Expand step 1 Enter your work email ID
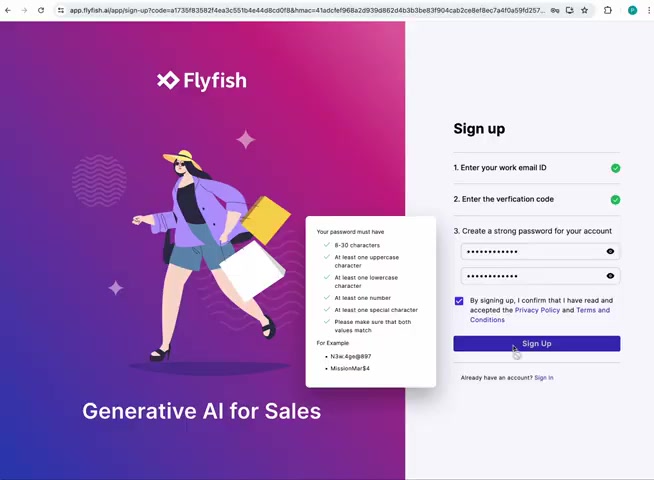The image size is (654, 480). coord(536,168)
